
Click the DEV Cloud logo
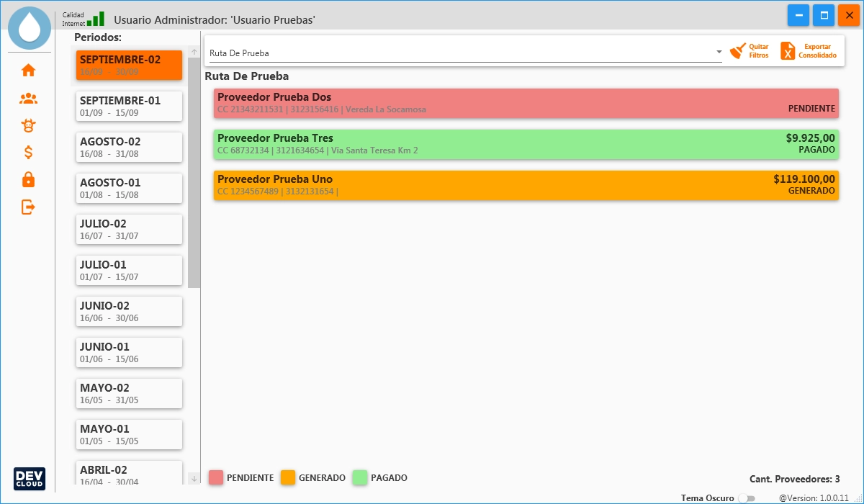[x=30, y=479]
